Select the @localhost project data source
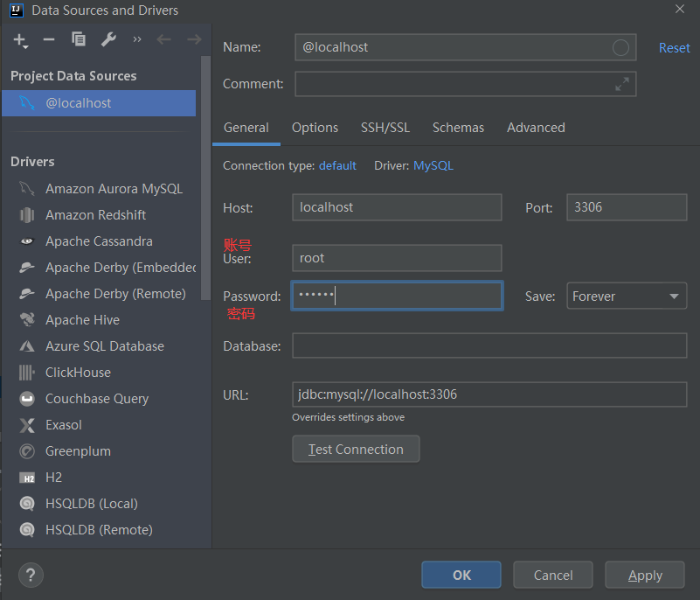Screen dimensions: 700x600 (x=79, y=103)
